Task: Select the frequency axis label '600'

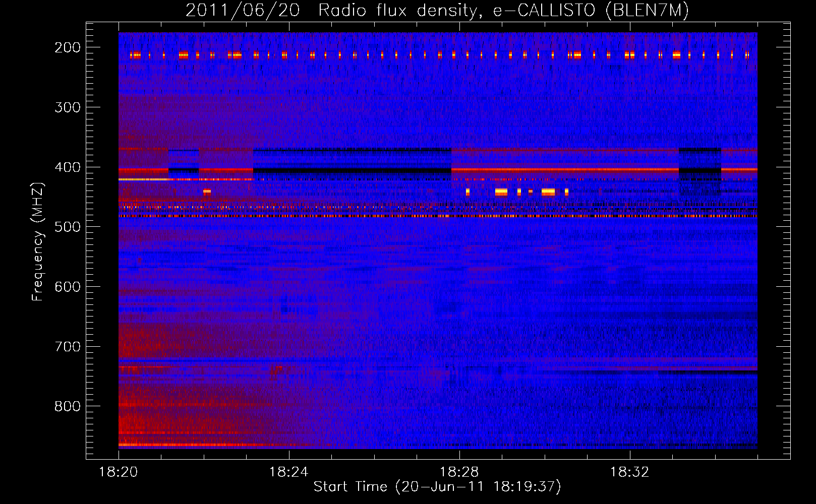Action: [x=68, y=287]
